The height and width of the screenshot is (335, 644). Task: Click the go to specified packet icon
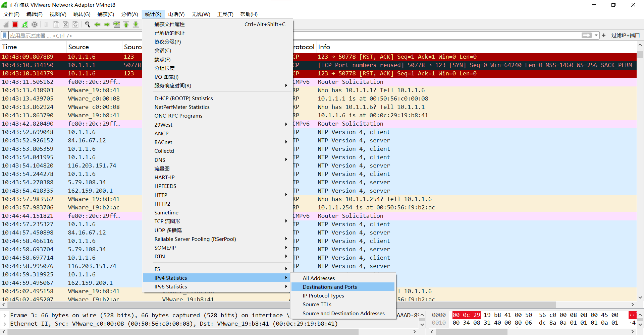tap(117, 24)
